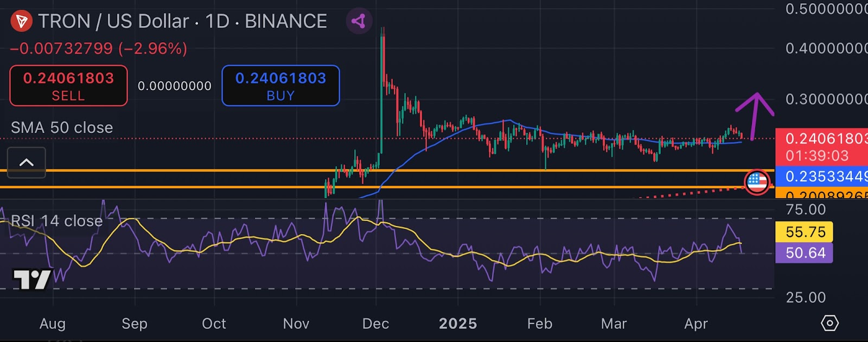Click the −0.00732799 (−2.96%) change value

(x=99, y=48)
